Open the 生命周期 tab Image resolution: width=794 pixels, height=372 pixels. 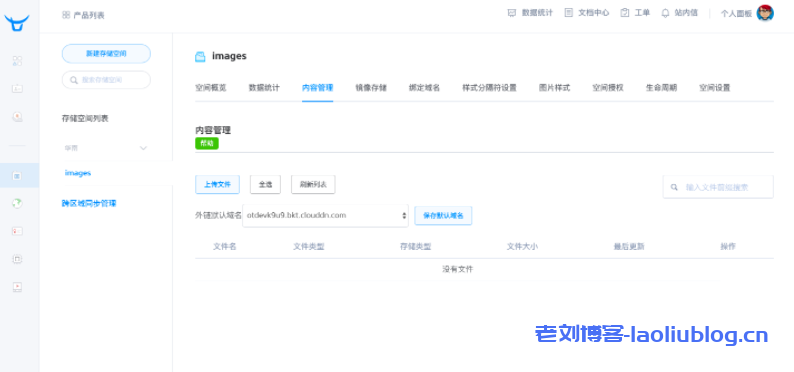[x=661, y=88]
